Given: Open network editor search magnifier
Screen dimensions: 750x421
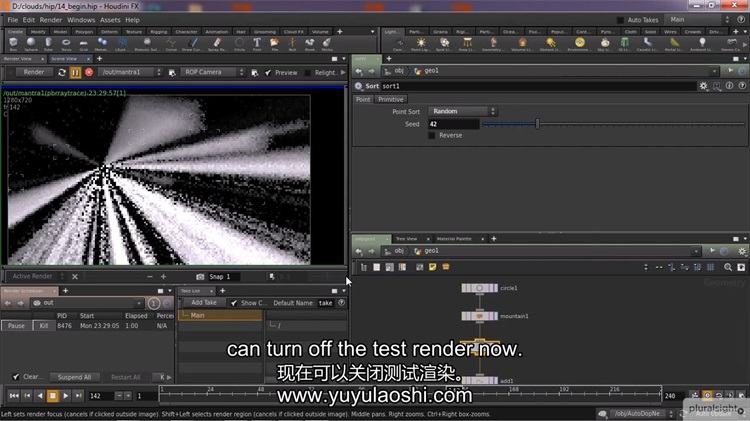Looking at the screenshot, I should point(728,267).
